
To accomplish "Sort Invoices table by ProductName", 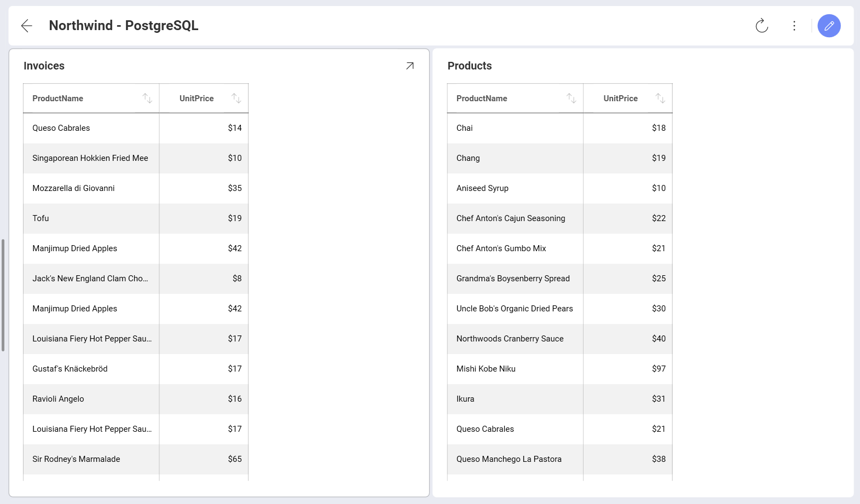I will pyautogui.click(x=147, y=99).
